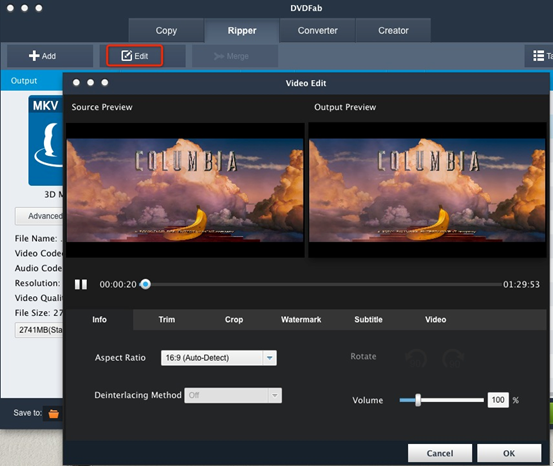Click the list icon at toolbar right

coord(538,56)
